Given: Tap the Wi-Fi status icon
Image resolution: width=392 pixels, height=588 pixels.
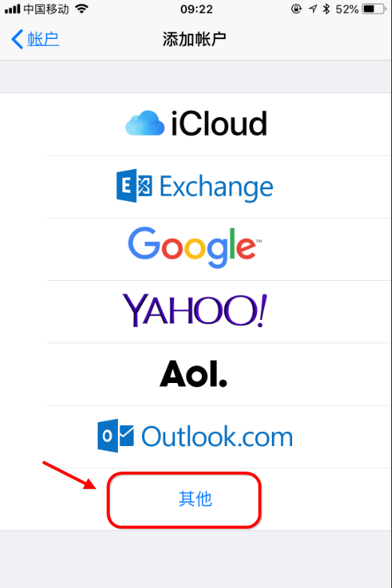Looking at the screenshot, I should coord(81,8).
